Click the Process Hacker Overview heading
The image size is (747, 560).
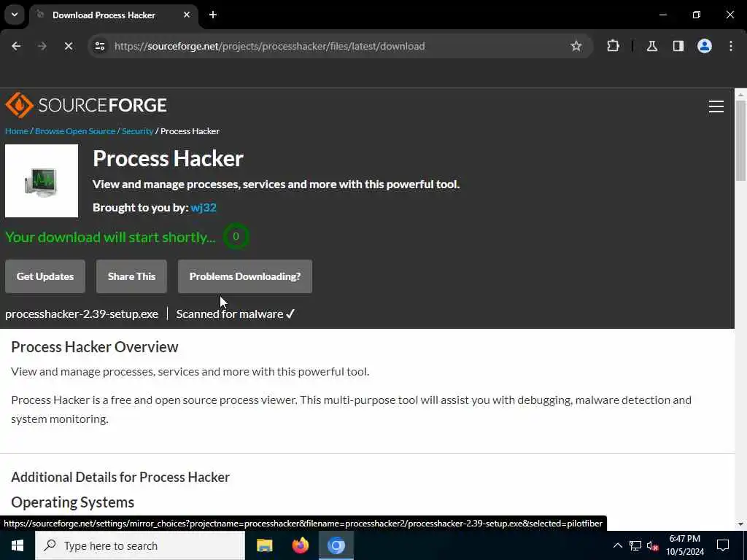pyautogui.click(x=94, y=347)
